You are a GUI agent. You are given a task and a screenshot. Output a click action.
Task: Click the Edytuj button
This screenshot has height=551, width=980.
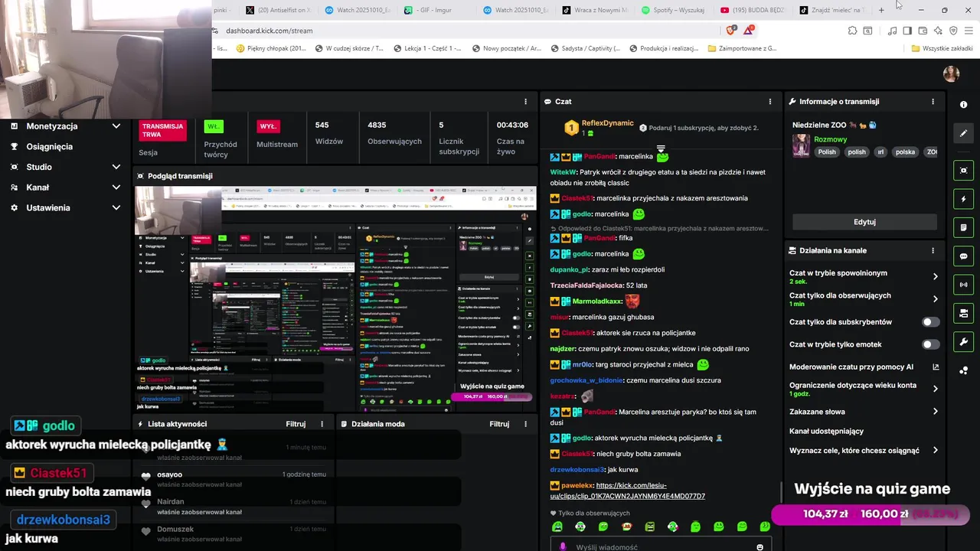(x=864, y=222)
